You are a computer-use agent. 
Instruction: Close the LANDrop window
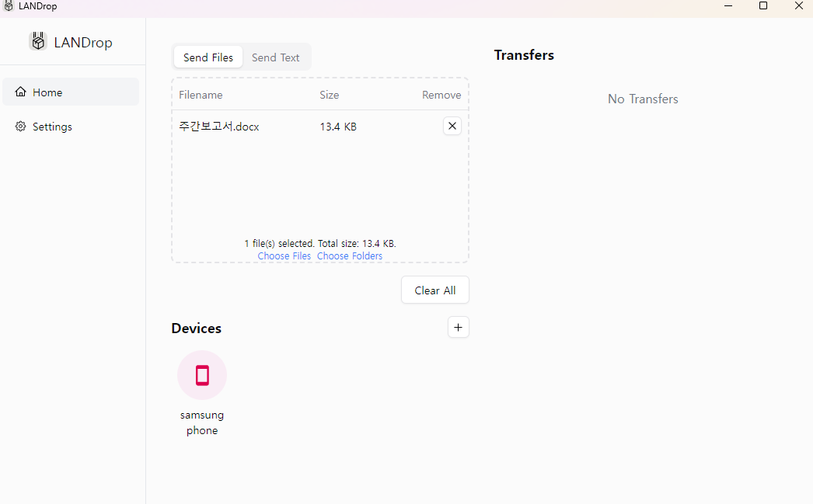(x=799, y=5)
